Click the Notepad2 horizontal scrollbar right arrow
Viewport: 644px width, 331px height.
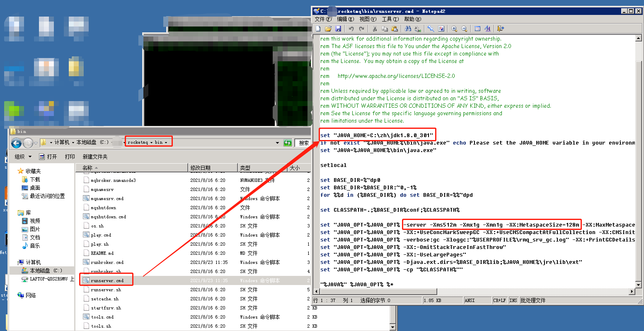pos(632,291)
